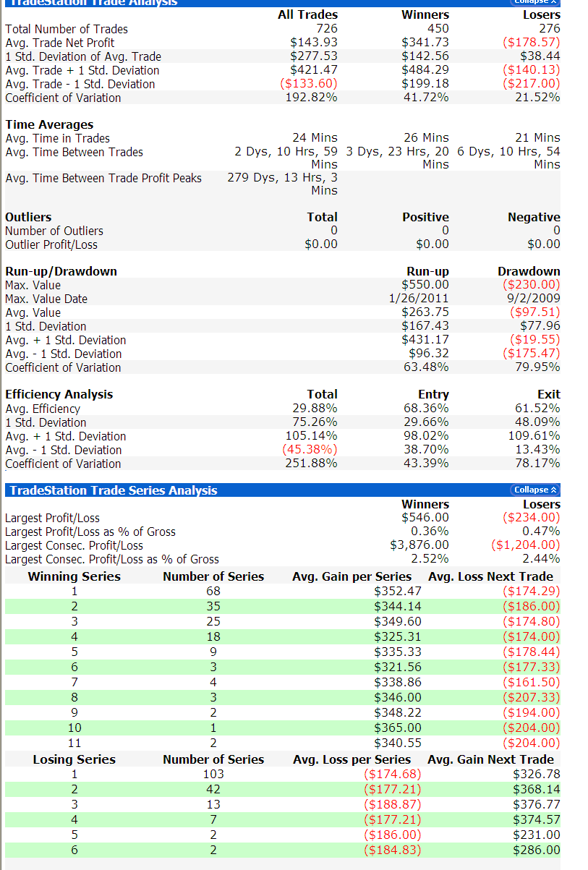Select the average gain value $365.00
This screenshot has height=870, width=588.
398,728
